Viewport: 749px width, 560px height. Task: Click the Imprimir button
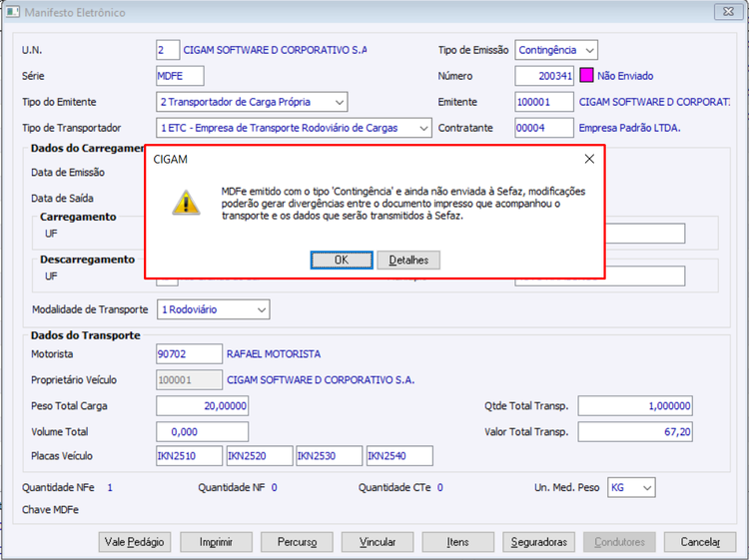216,542
